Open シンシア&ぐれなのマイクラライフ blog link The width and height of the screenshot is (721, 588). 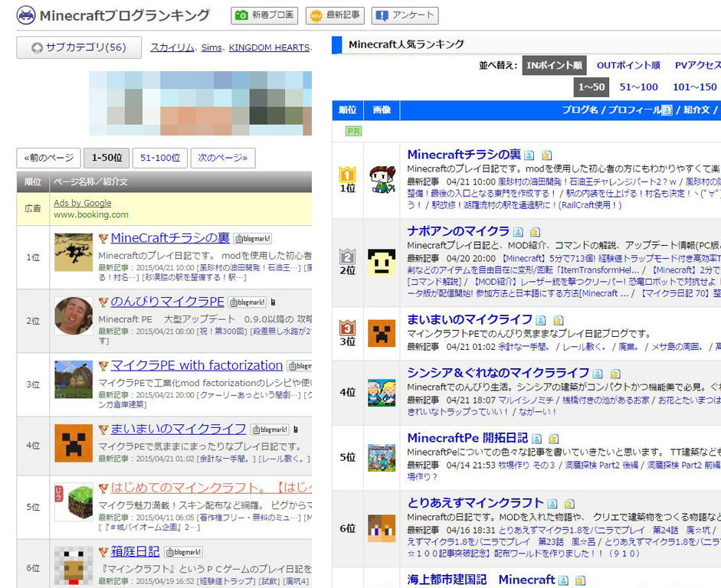pos(498,373)
